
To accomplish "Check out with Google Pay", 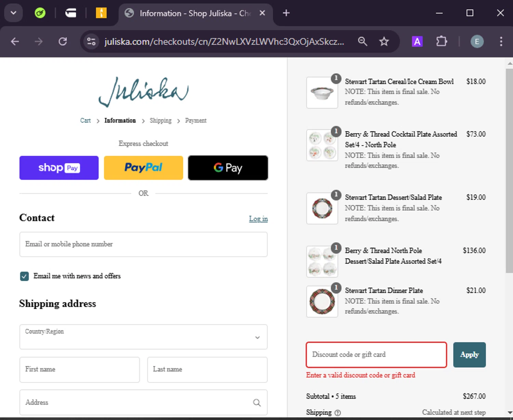I will coord(228,168).
